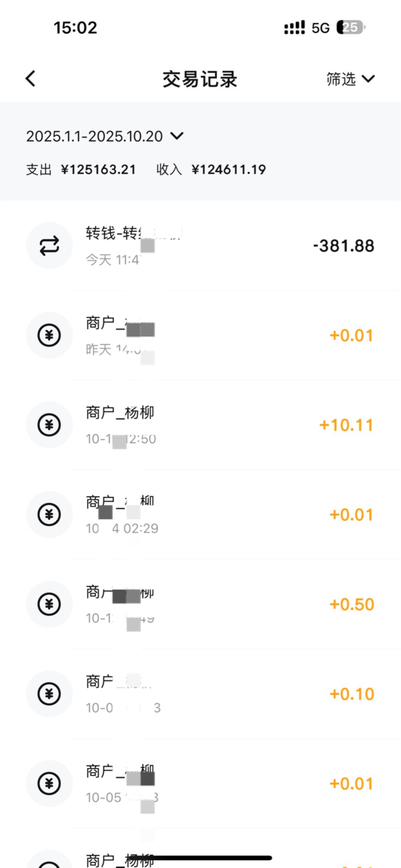
Task: Tap the battery indicator in status bar
Action: [x=350, y=28]
